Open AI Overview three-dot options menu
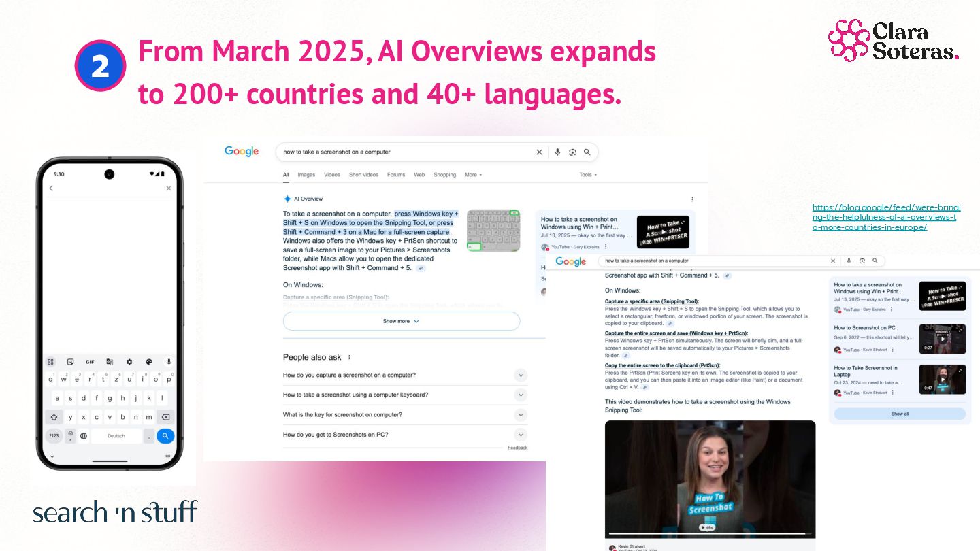The width and height of the screenshot is (980, 551). pyautogui.click(x=692, y=199)
